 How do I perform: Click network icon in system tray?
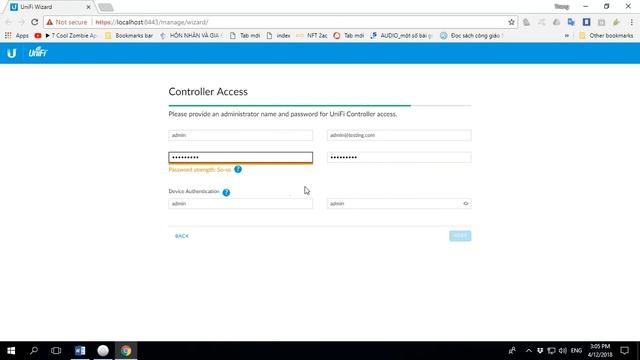click(x=551, y=351)
